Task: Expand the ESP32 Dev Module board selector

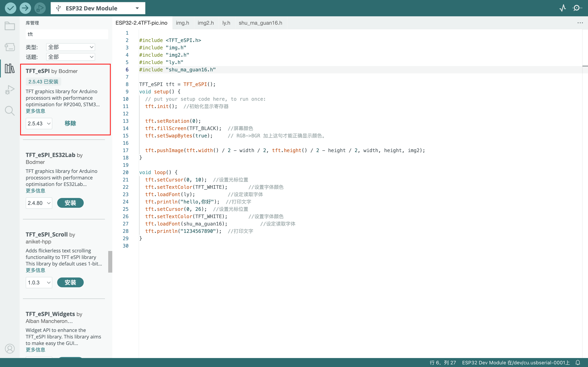Action: point(98,8)
